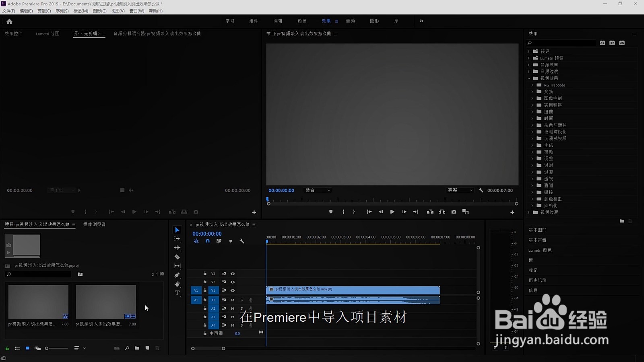Expand the 预设 effects folder
The width and height of the screenshot is (644, 362).
[529, 51]
